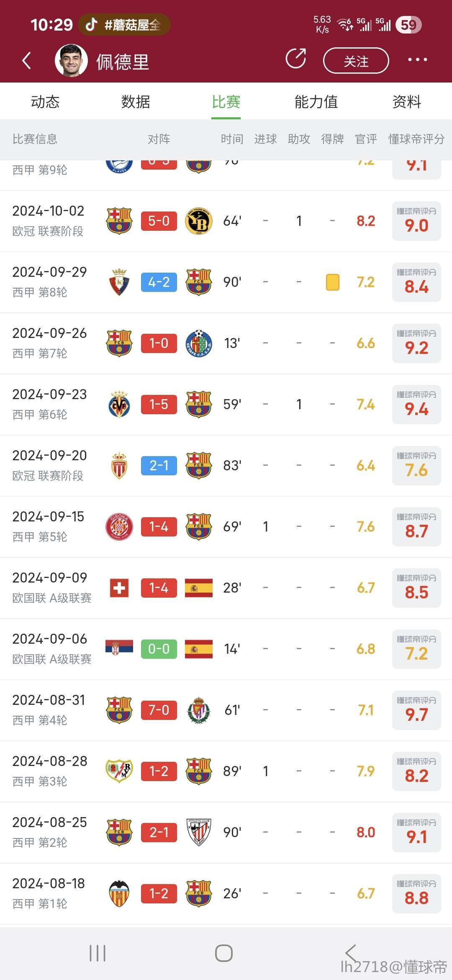Tap the Villarreal club crest
This screenshot has width=452, height=980.
(119, 405)
